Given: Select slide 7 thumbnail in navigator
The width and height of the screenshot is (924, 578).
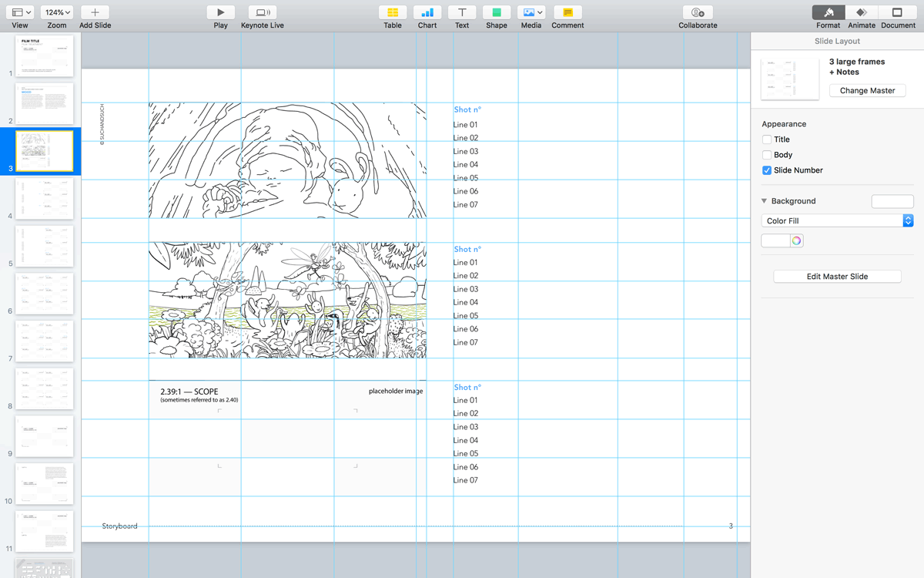Looking at the screenshot, I should pyautogui.click(x=45, y=341).
